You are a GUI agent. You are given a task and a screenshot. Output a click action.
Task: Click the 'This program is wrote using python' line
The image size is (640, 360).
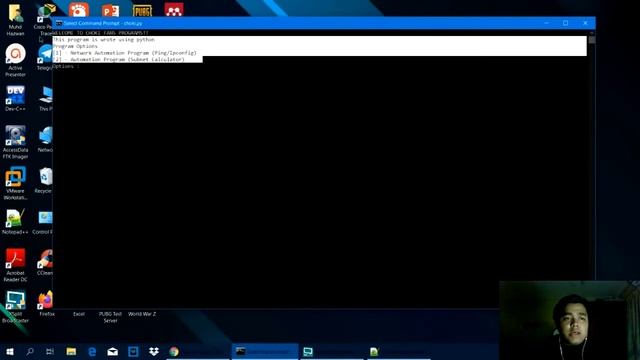click(104, 40)
